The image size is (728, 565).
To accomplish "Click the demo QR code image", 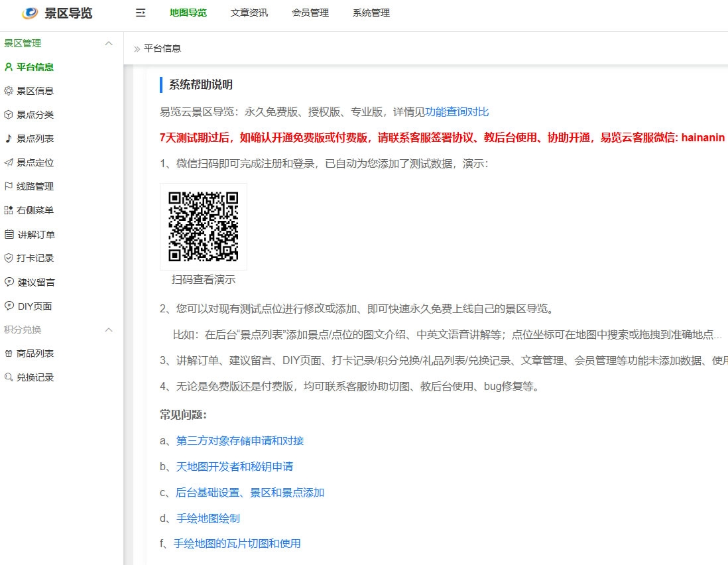I will point(204,227).
